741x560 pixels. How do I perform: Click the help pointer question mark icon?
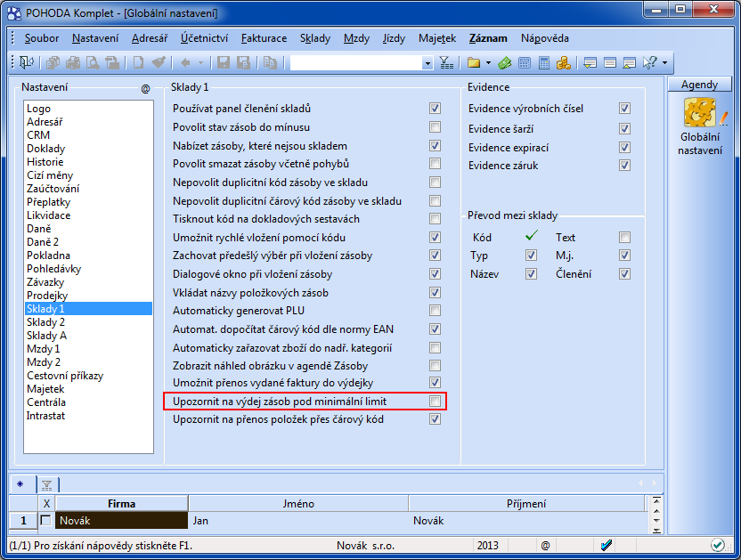[x=650, y=62]
